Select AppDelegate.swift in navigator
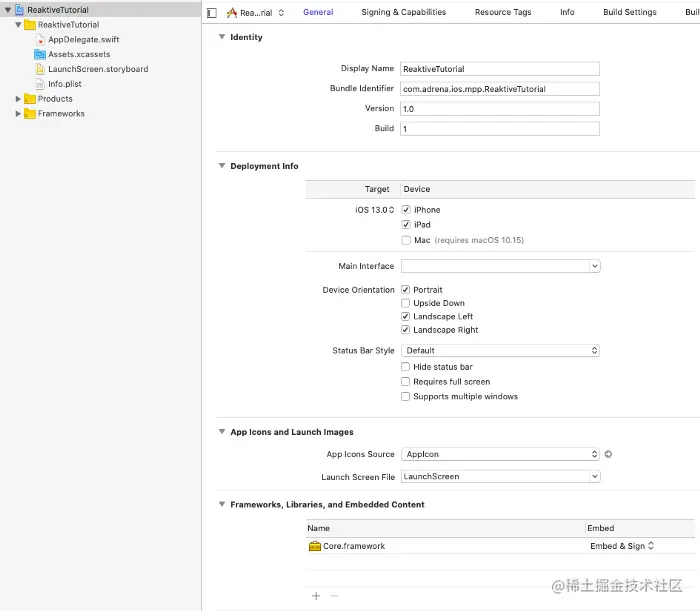This screenshot has width=700, height=611. (83, 39)
